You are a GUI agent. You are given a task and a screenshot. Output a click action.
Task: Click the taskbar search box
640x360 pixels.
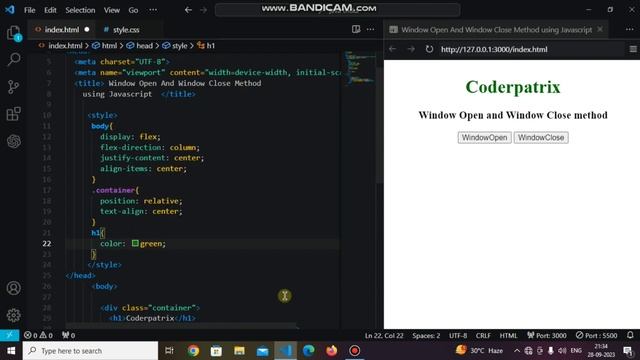[90, 351]
